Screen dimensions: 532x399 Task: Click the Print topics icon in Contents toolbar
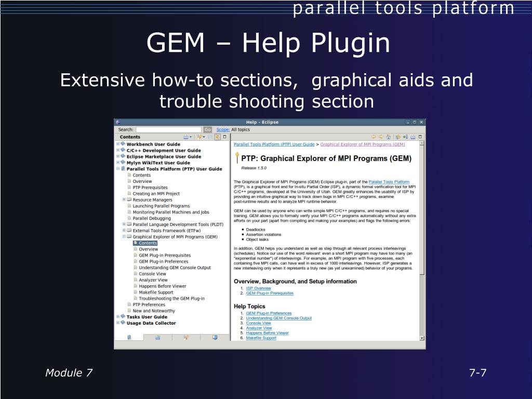pyautogui.click(x=186, y=137)
